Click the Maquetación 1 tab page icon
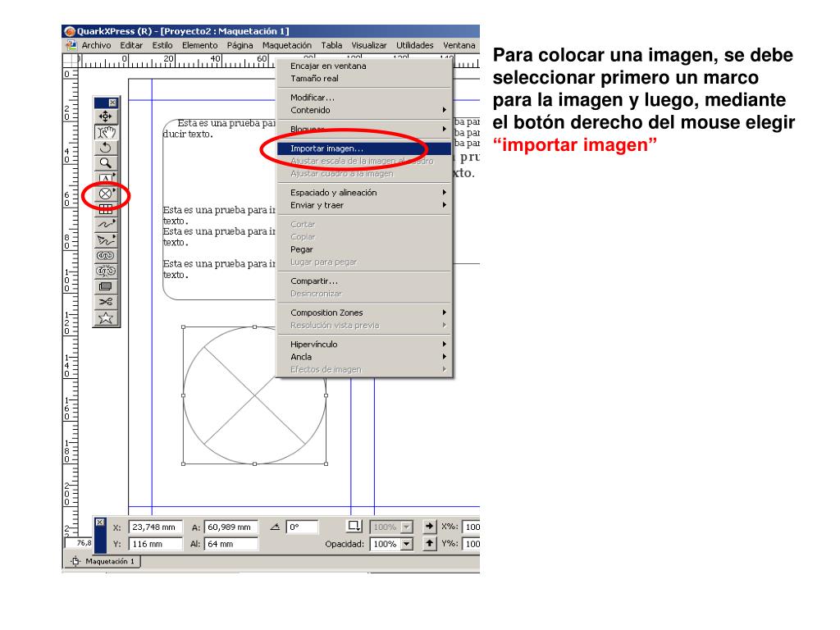Viewport: 840px width, 630px height. pos(75,561)
